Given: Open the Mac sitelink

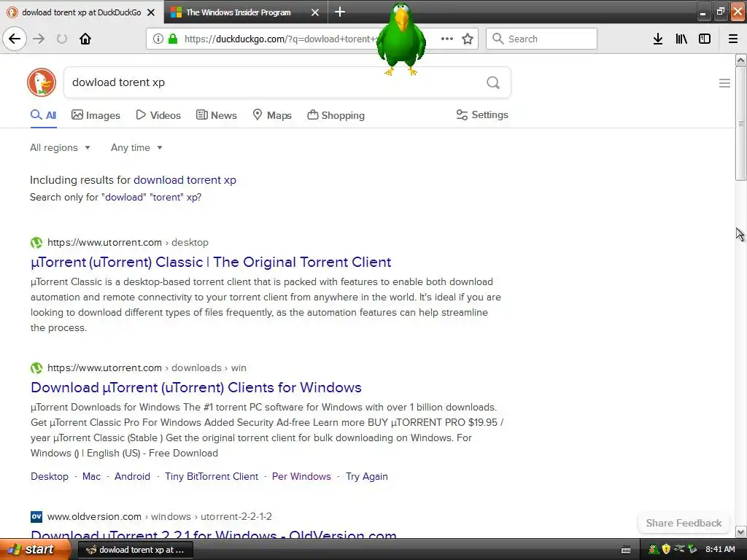Looking at the screenshot, I should tap(91, 477).
